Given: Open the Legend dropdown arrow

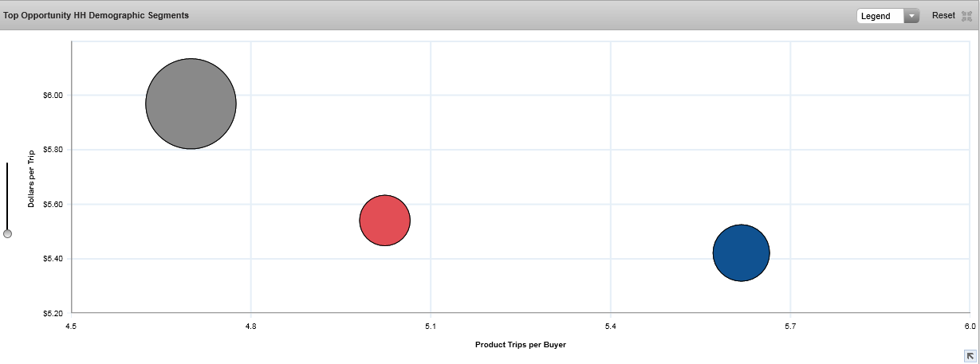Looking at the screenshot, I should [x=911, y=16].
